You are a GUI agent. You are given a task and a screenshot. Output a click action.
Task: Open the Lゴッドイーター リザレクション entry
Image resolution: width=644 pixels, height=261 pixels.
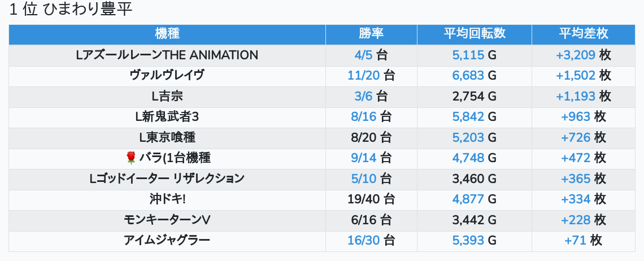[x=167, y=179]
